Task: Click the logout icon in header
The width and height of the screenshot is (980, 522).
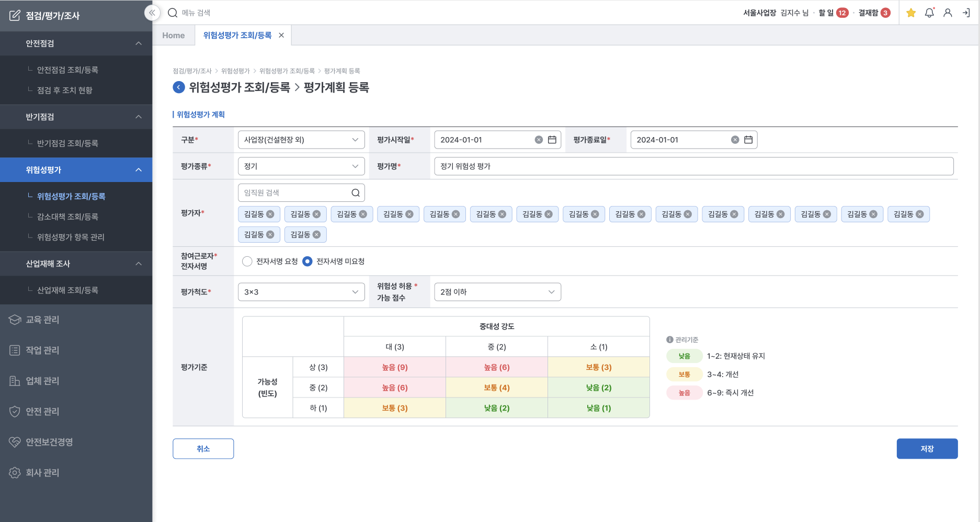Action: point(966,13)
